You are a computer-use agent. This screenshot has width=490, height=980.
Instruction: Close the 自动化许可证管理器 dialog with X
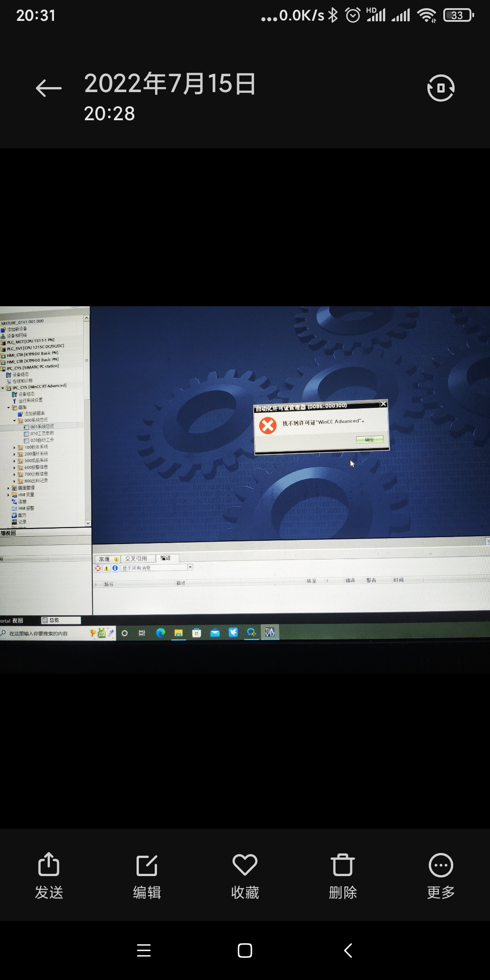pyautogui.click(x=383, y=404)
